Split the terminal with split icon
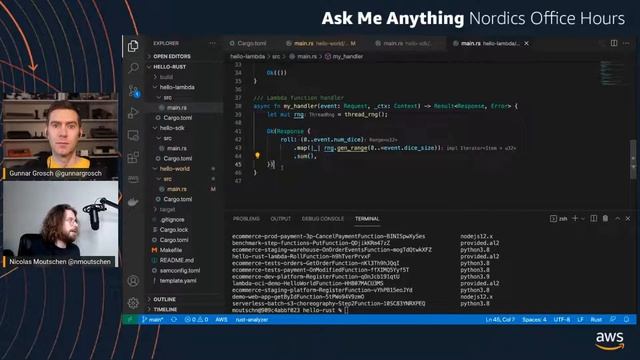 click(x=594, y=219)
